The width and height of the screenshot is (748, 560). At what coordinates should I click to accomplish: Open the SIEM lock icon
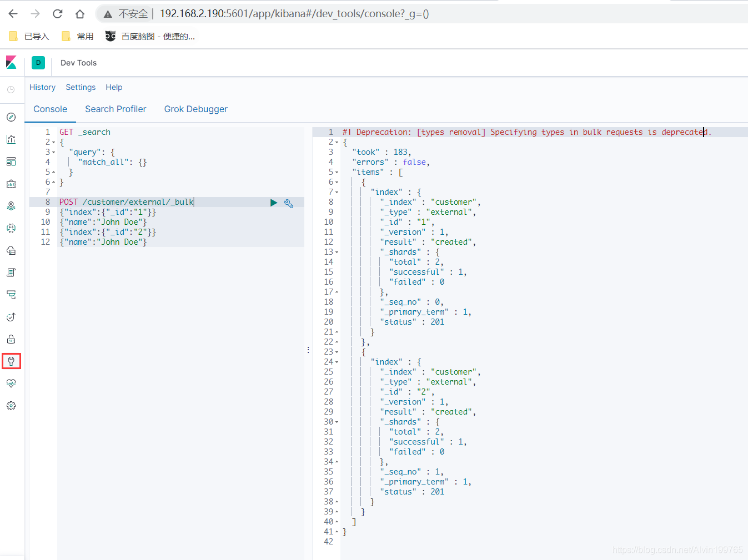[x=11, y=339]
